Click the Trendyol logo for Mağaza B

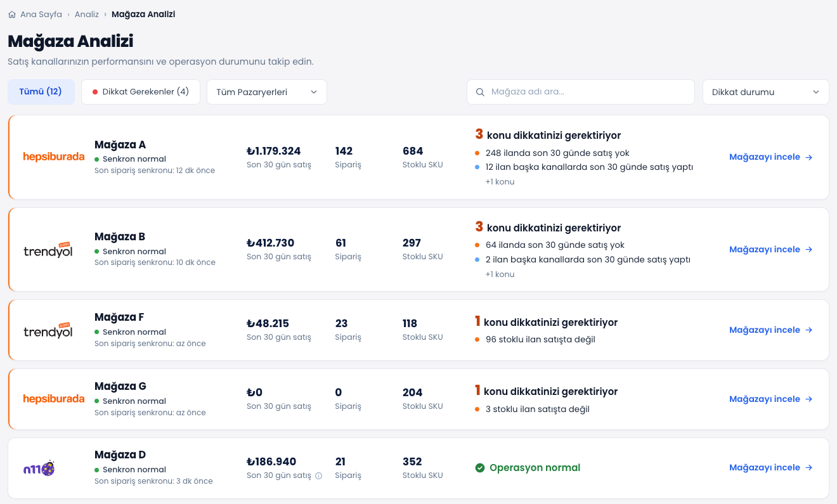pos(48,249)
